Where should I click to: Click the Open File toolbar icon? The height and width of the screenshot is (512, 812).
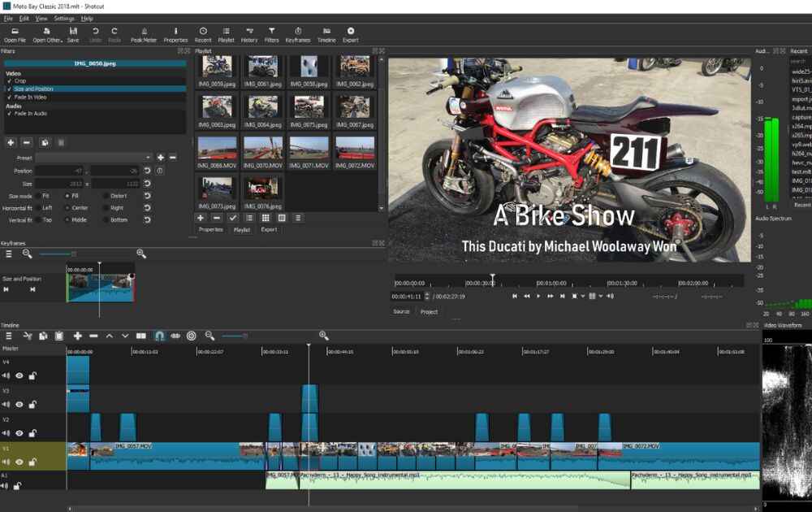tap(15, 35)
